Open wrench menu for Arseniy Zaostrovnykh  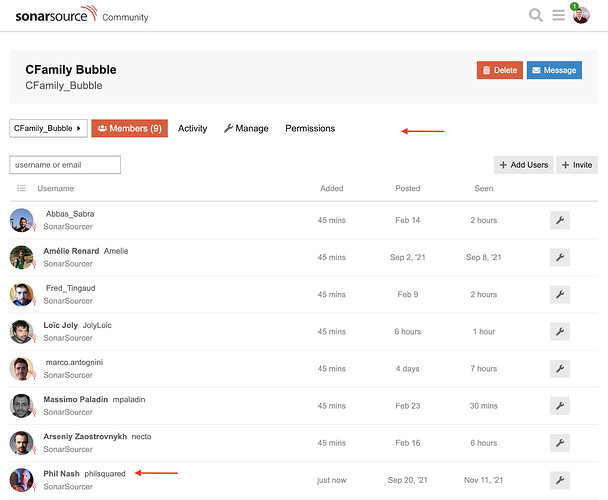[x=560, y=443]
